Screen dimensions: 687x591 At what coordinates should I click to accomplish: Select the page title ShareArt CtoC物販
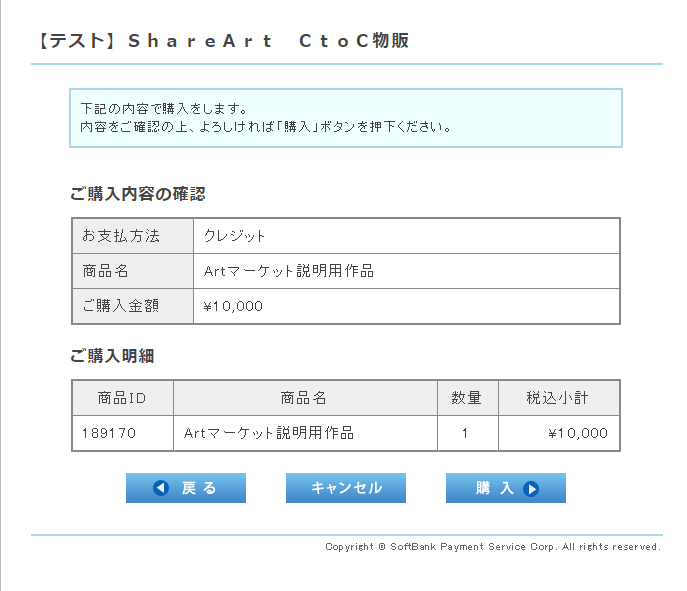click(224, 41)
